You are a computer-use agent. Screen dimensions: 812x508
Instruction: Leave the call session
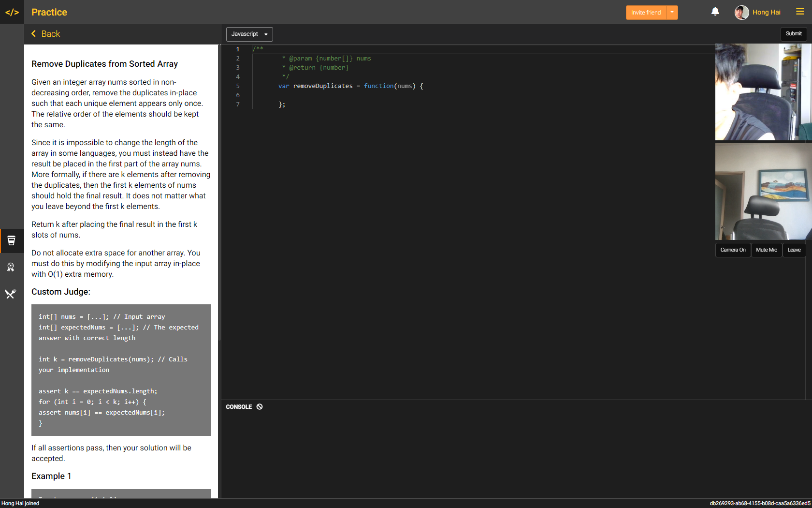[x=794, y=250]
